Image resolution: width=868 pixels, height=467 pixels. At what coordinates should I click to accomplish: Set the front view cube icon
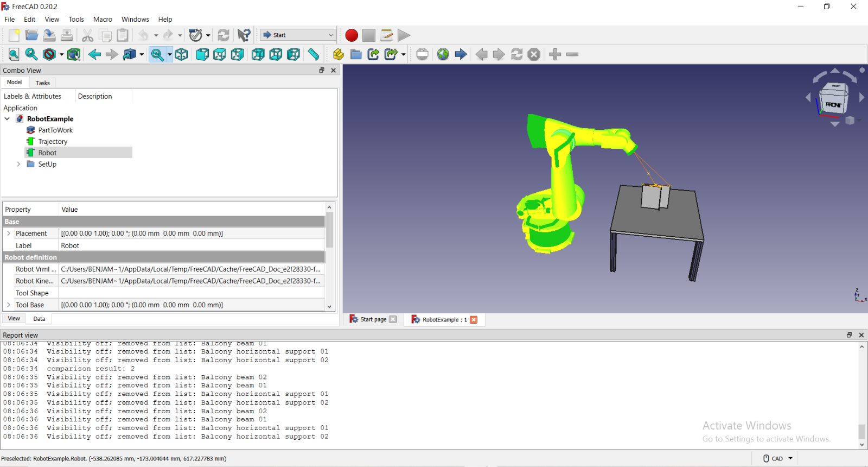click(x=202, y=54)
